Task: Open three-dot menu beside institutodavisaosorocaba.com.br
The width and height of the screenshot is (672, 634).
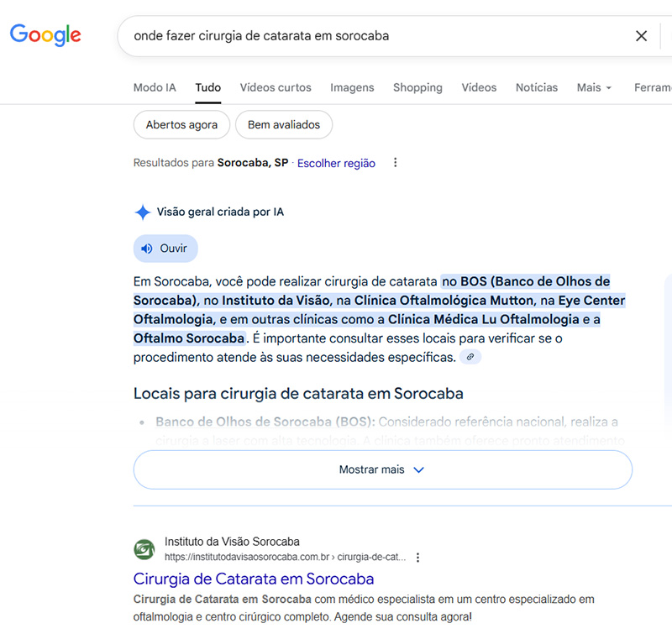Action: coord(417,556)
